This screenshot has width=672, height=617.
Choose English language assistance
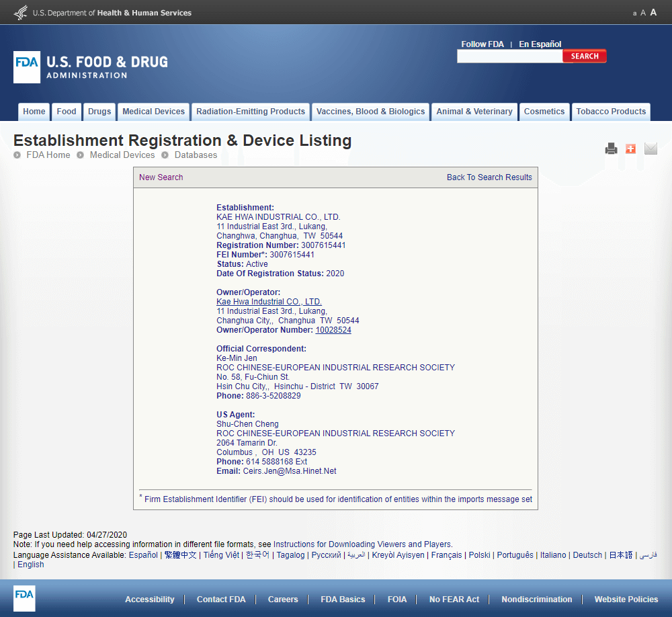coord(31,565)
